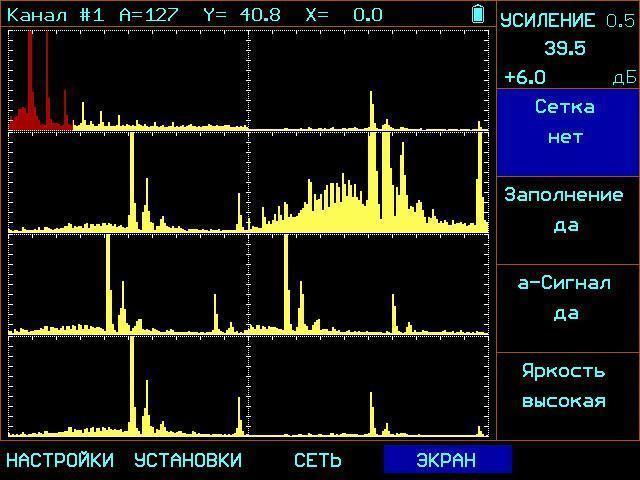640x480 pixels.
Task: Click the дБ unit label
Action: click(x=623, y=79)
